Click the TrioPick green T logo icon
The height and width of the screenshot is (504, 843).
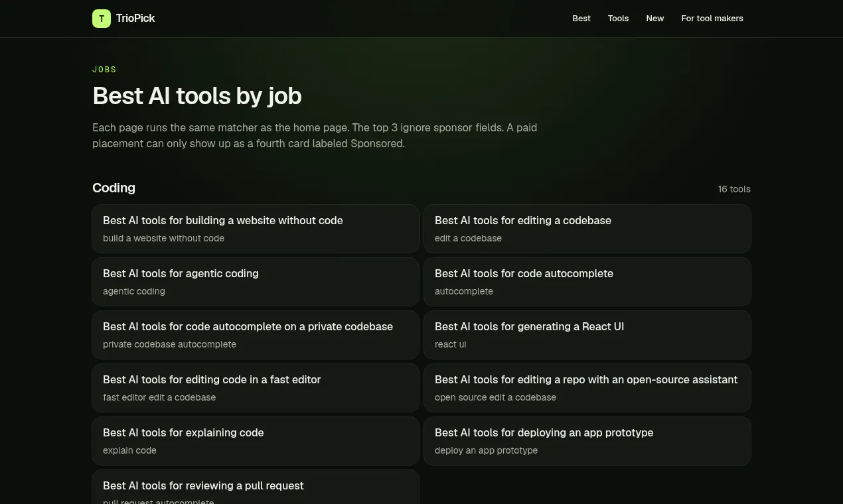[102, 19]
